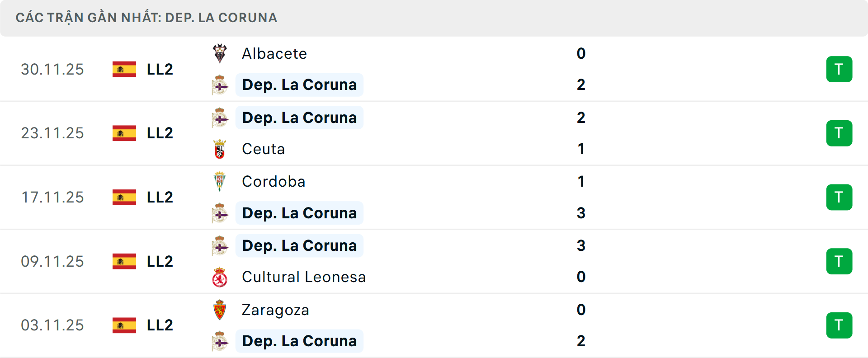
Task: Click the Ceuta club crest icon
Action: (220, 149)
